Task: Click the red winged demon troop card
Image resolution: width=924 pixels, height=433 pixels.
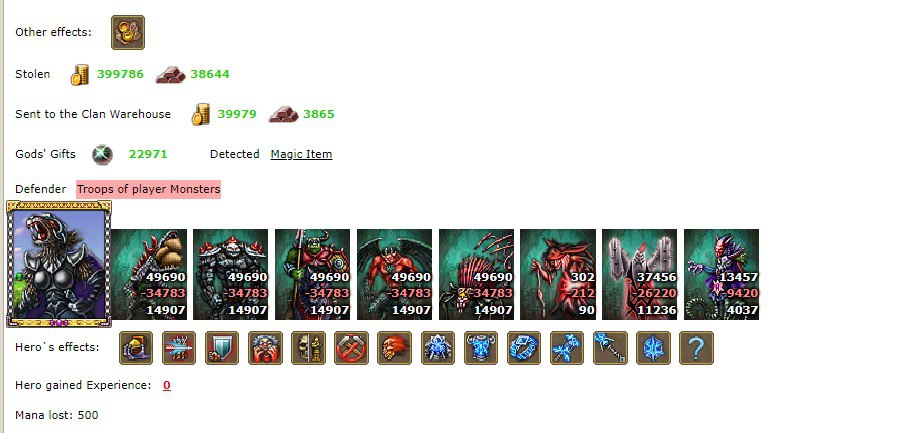Action: pos(394,275)
